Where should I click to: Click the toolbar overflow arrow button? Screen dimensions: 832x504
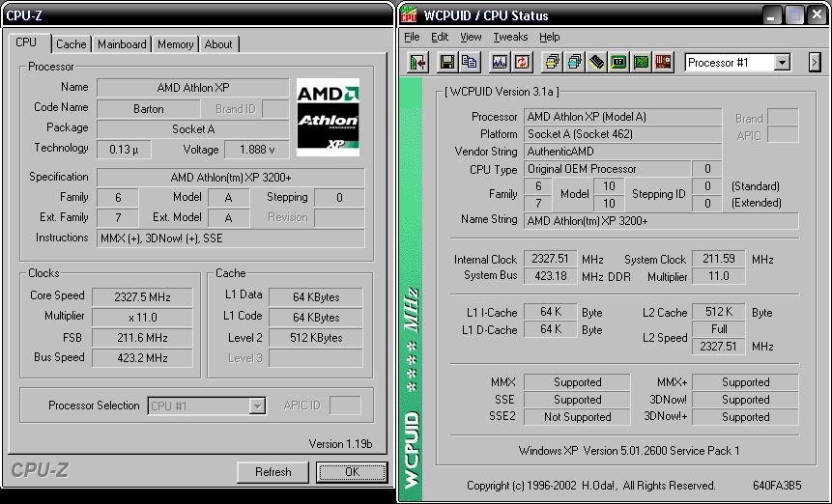815,63
